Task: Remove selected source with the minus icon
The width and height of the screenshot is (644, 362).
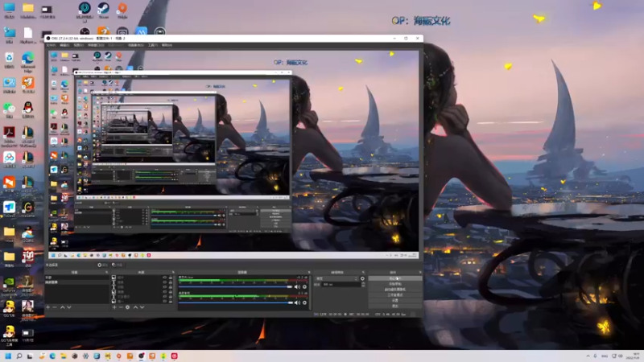Action: 121,307
